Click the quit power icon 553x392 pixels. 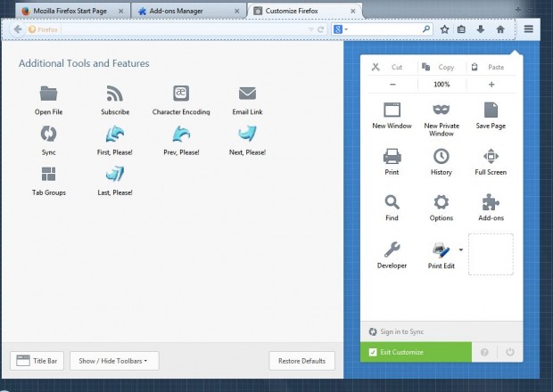[x=510, y=352]
